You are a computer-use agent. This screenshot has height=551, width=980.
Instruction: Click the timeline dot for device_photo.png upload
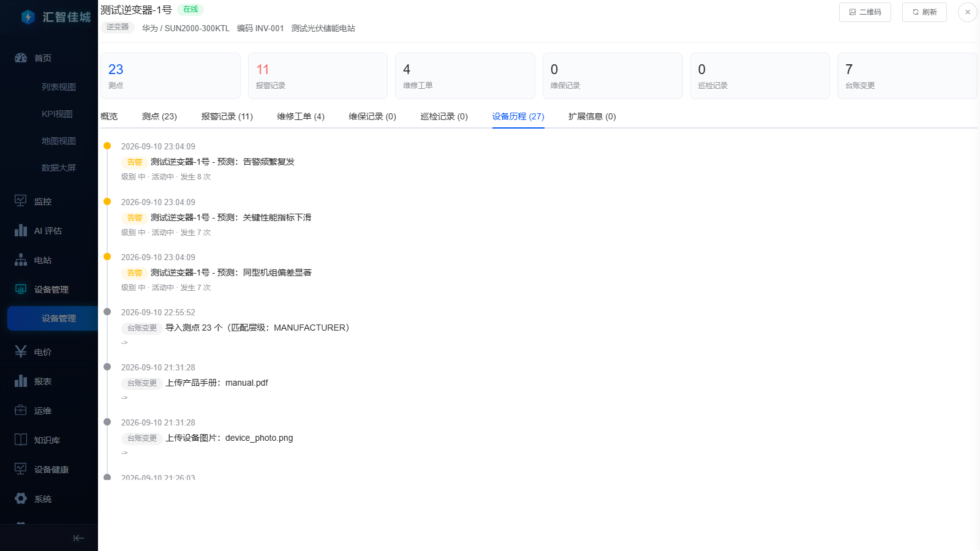pos(107,422)
